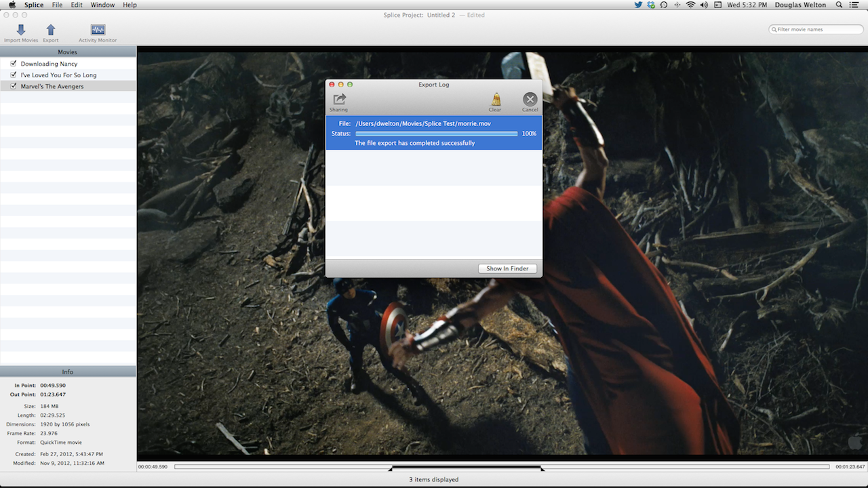Click the timeline scrubber bar

(x=501, y=466)
